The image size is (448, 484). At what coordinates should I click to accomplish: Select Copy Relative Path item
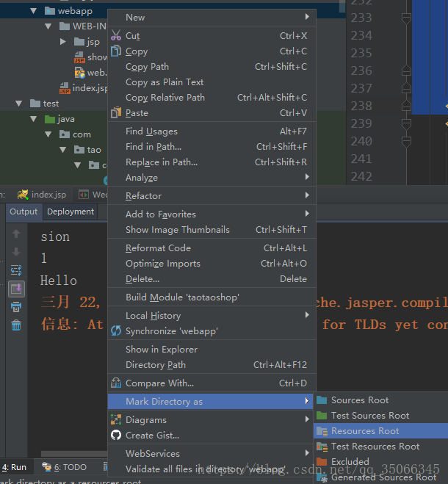click(212, 98)
